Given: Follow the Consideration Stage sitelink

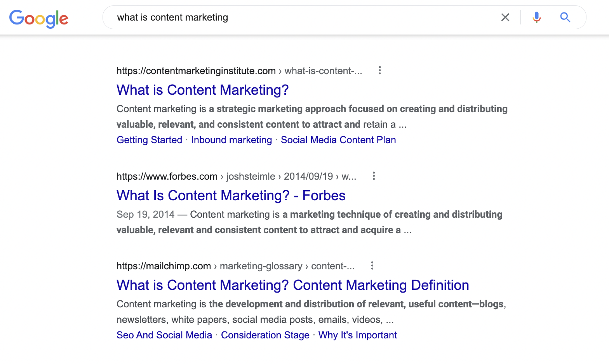Looking at the screenshot, I should tap(265, 335).
